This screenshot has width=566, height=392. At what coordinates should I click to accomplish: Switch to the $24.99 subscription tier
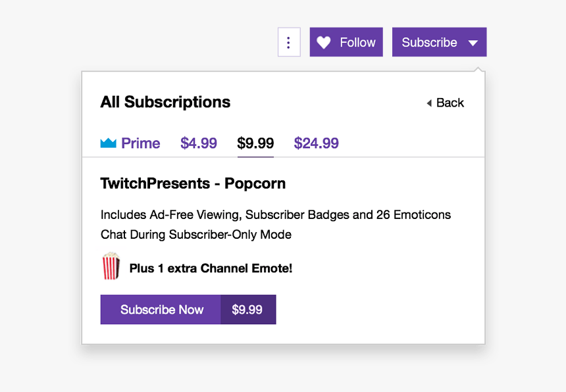click(x=316, y=143)
